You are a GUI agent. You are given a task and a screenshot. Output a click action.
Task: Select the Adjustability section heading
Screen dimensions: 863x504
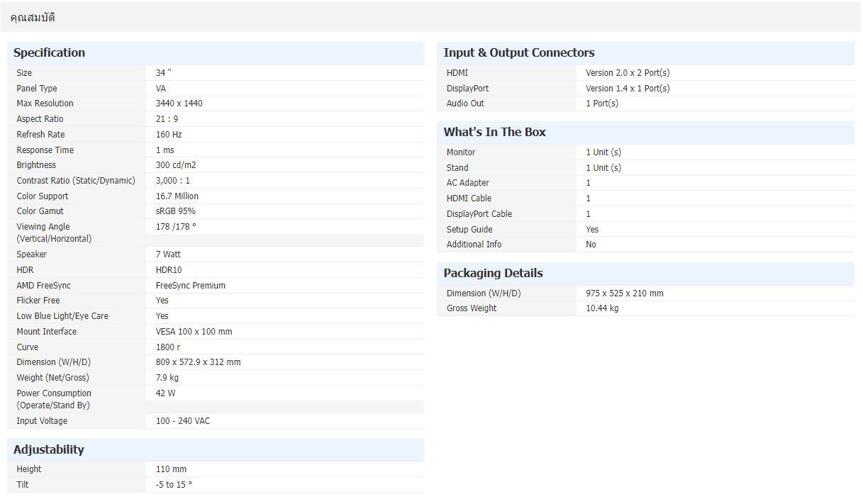pyautogui.click(x=48, y=449)
